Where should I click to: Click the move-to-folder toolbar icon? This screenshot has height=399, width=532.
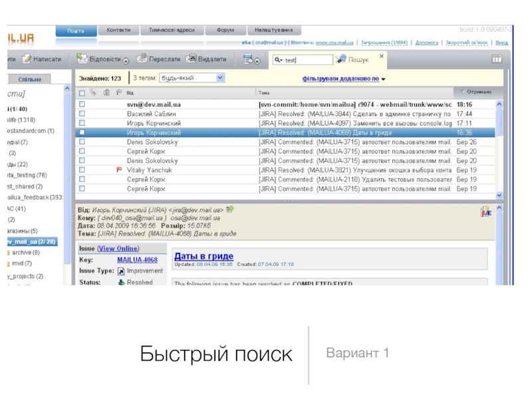[x=248, y=59]
